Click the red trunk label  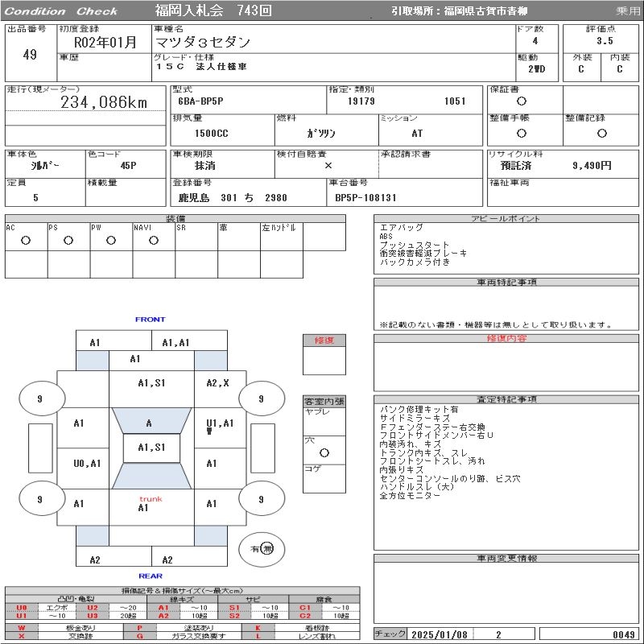151,499
